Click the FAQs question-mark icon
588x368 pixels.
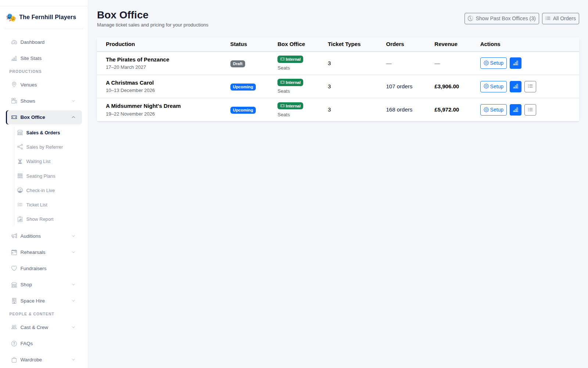tap(14, 344)
